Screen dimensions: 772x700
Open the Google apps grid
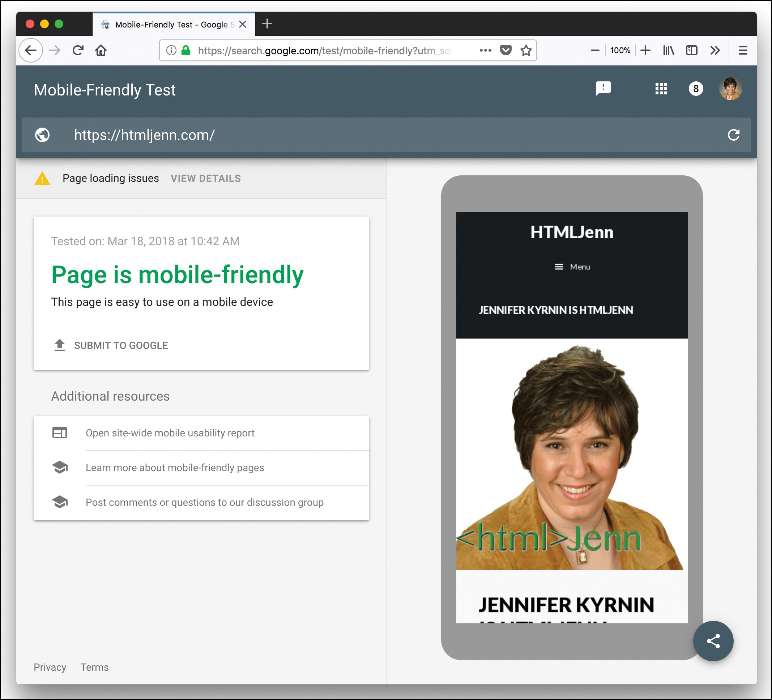(x=661, y=89)
